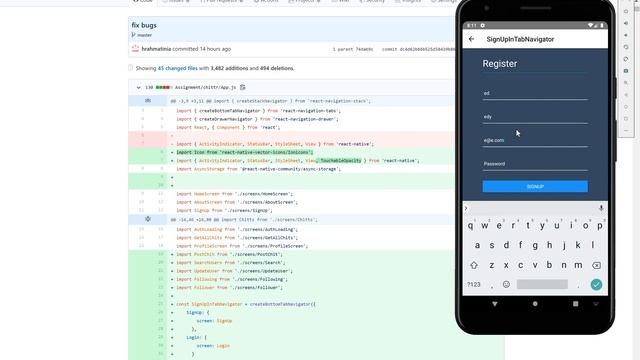The height and width of the screenshot is (360, 640).
Task: Tap the teal checkmark done key
Action: (x=596, y=284)
